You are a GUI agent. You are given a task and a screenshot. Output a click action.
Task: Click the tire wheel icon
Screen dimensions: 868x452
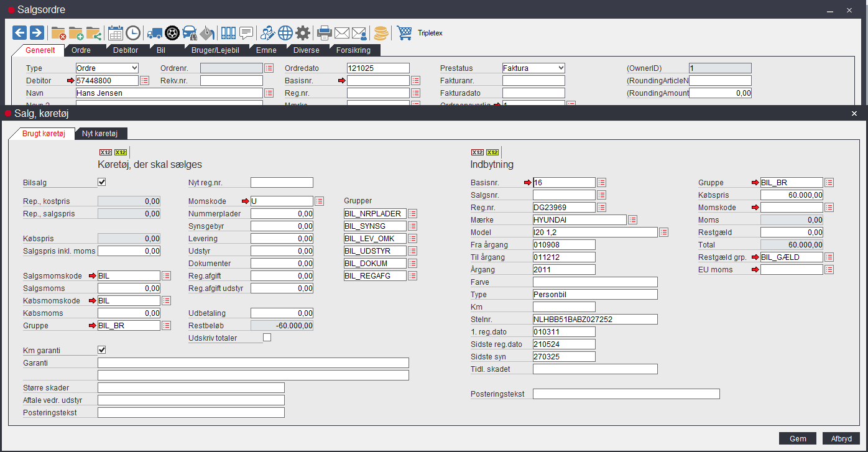coord(172,32)
